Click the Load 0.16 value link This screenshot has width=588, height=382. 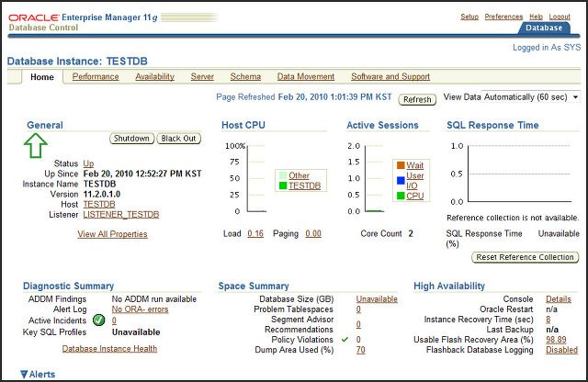[255, 233]
